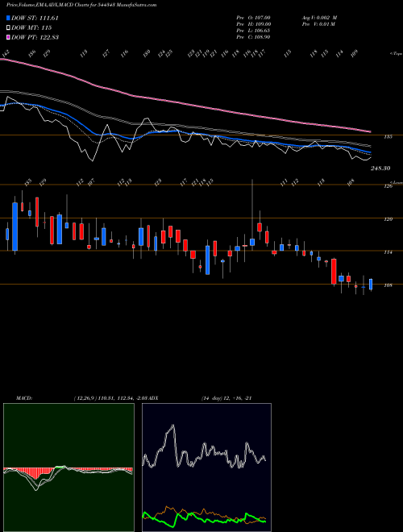Click the 120 price axis label

pyautogui.click(x=388, y=219)
